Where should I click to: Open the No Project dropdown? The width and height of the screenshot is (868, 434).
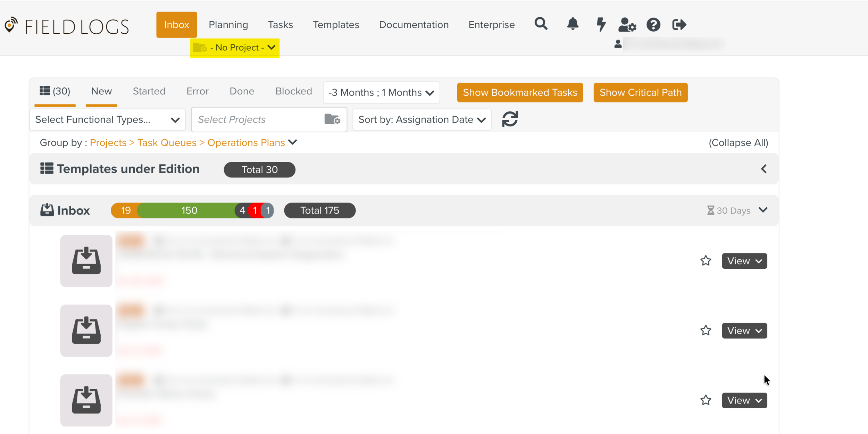click(235, 48)
